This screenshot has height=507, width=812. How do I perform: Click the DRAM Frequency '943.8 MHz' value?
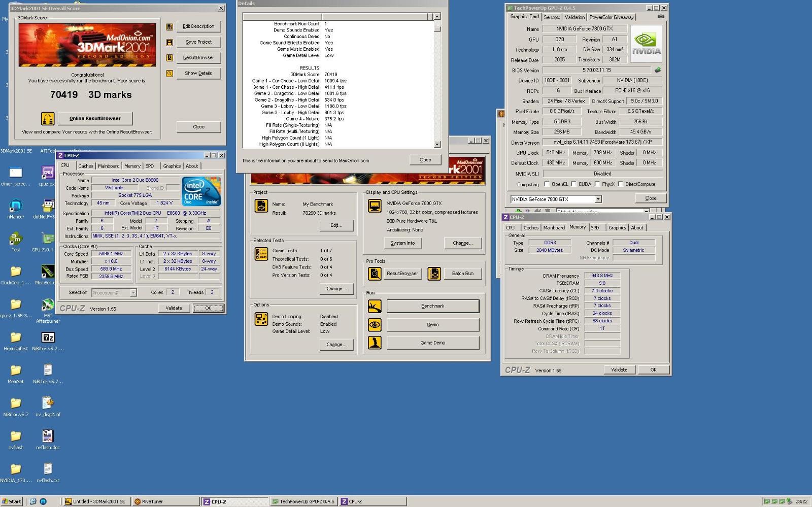point(602,276)
